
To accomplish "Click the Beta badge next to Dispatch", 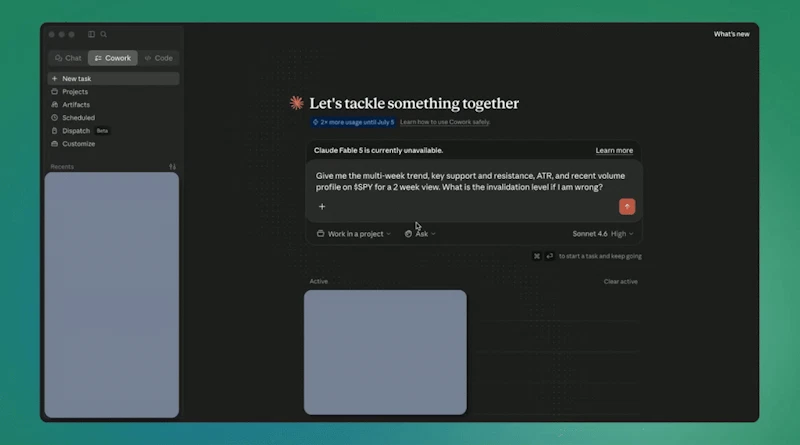I will point(103,131).
